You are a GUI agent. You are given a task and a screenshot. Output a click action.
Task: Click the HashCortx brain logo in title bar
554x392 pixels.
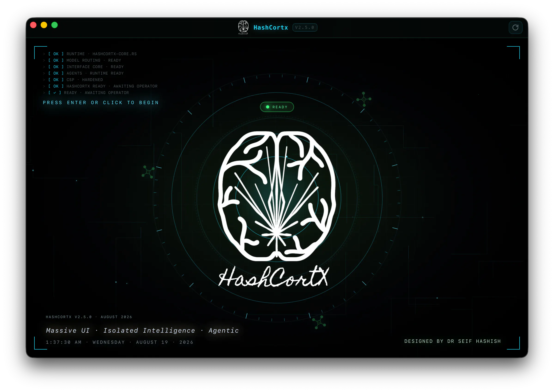coord(243,27)
